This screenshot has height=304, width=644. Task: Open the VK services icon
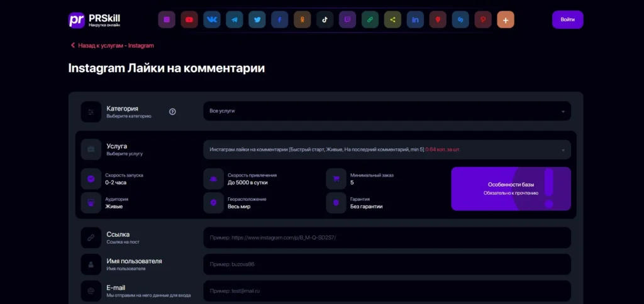coord(212,19)
